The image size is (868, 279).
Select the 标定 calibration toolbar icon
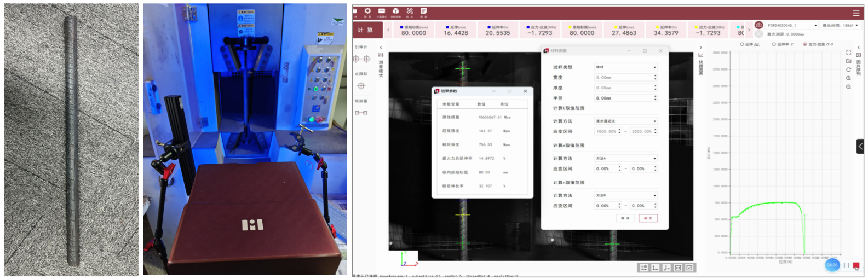pyautogui.click(x=410, y=11)
